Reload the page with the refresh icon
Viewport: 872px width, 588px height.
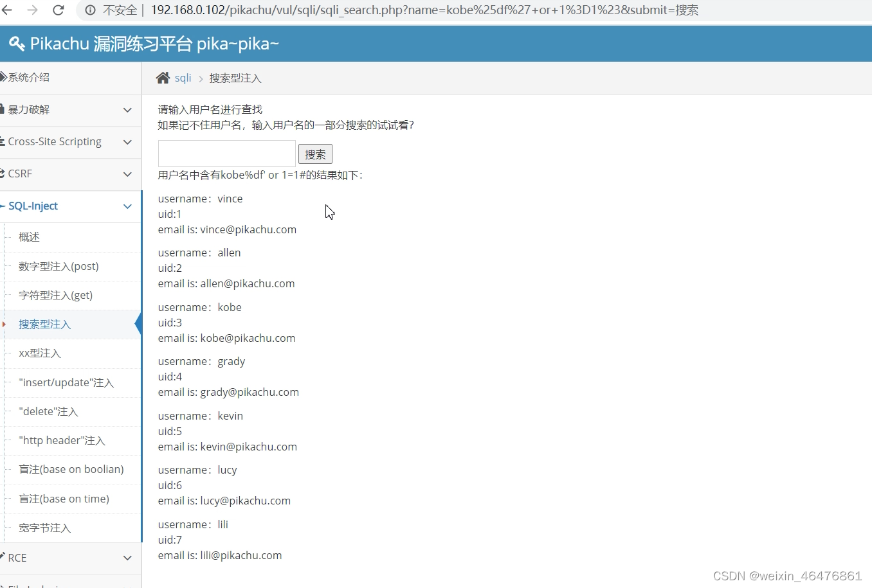58,10
